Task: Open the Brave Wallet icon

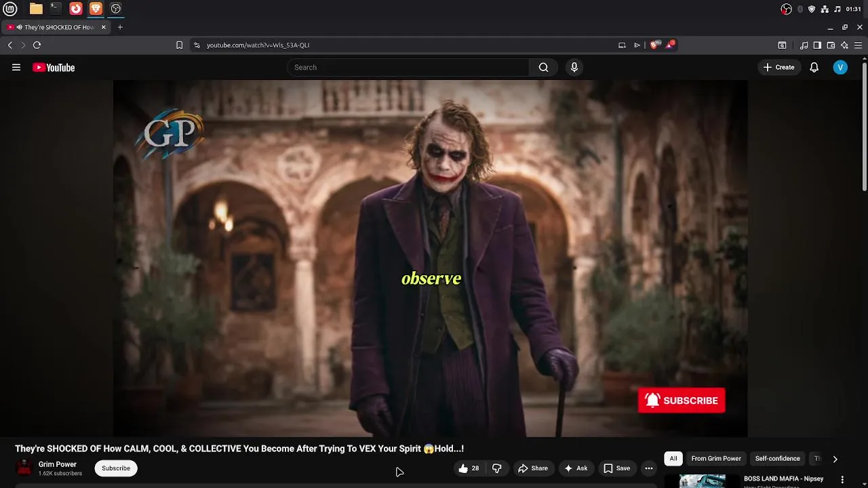Action: point(831,45)
